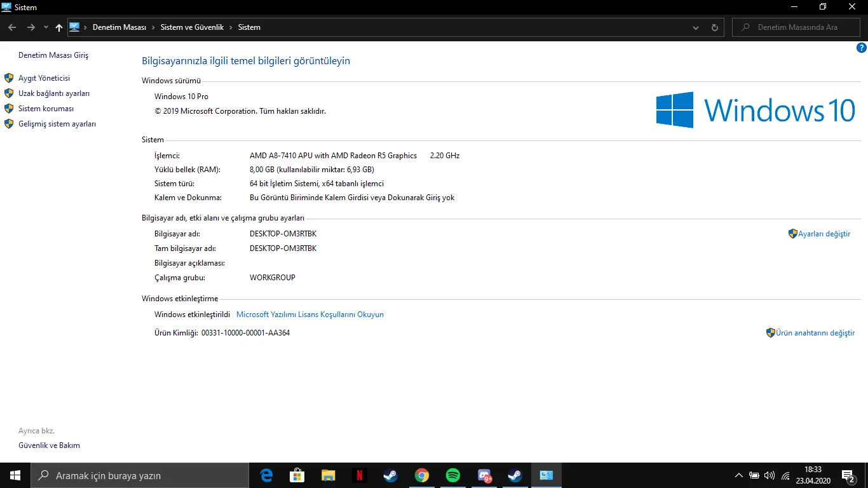Go up one level with Up arrow
868x488 pixels.
pyautogui.click(x=59, y=27)
